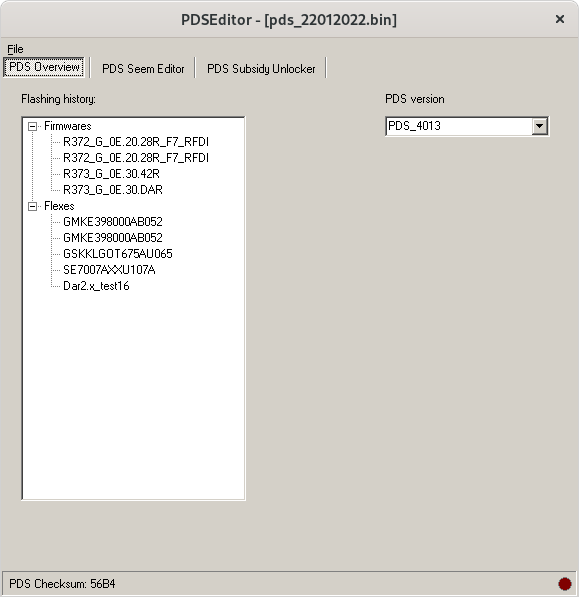Select first R372_G_0E.20.28R_F7_RFDI firmware entry
The height and width of the screenshot is (597, 579).
136,142
